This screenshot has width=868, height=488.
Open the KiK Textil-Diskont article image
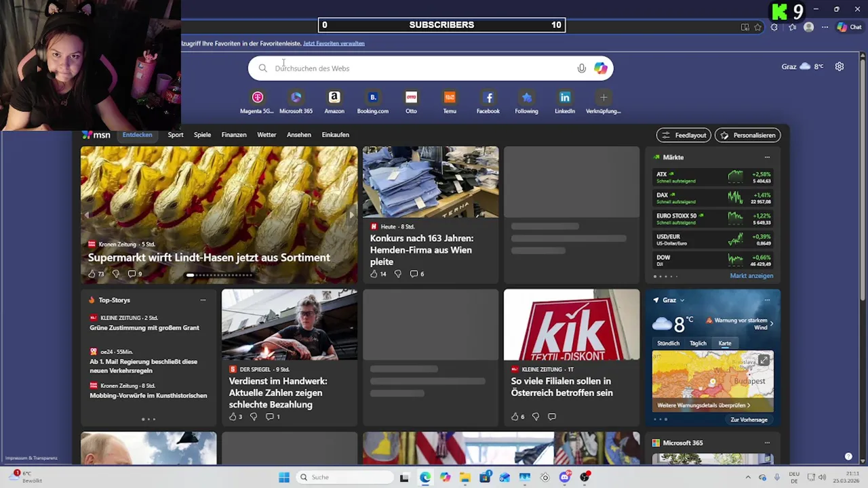click(x=572, y=325)
